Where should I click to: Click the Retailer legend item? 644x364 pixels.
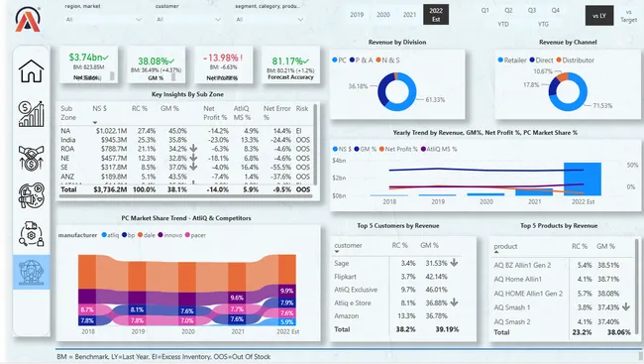tap(512, 61)
